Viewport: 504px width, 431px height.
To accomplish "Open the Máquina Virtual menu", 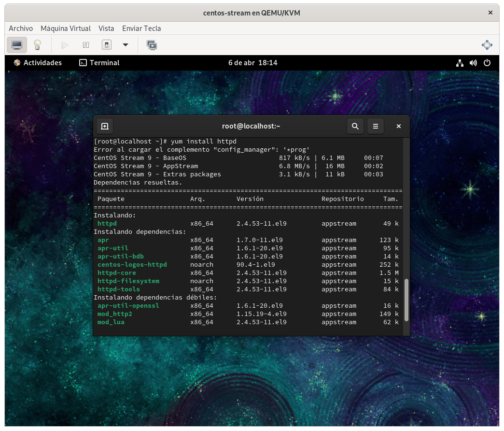I will coord(66,29).
